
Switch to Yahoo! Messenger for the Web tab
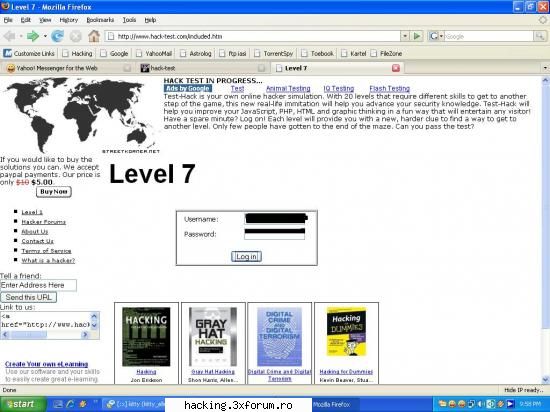tap(68, 68)
